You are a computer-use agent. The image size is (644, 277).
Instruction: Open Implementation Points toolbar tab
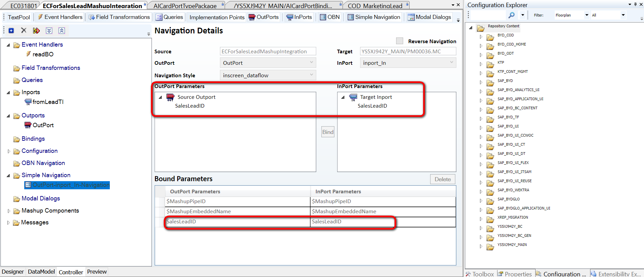pos(217,17)
